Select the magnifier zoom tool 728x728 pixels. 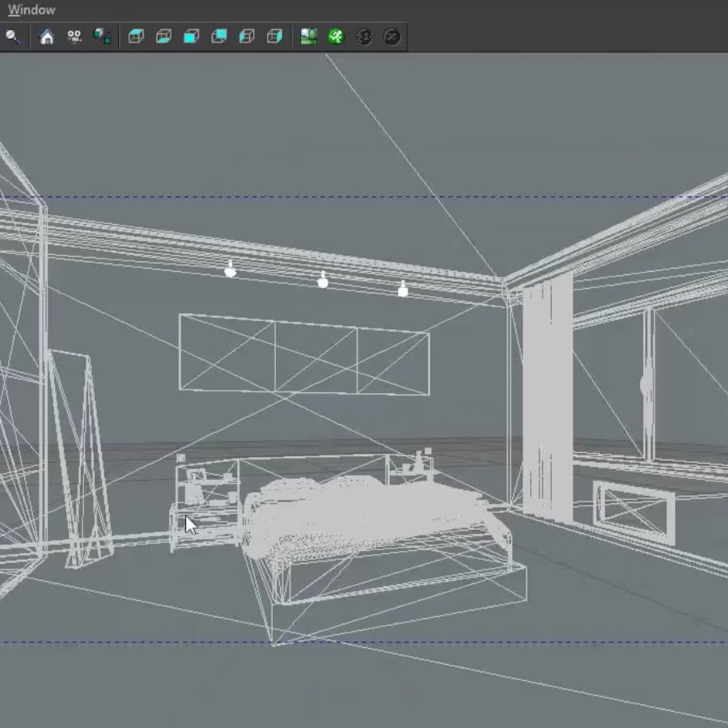click(x=12, y=36)
